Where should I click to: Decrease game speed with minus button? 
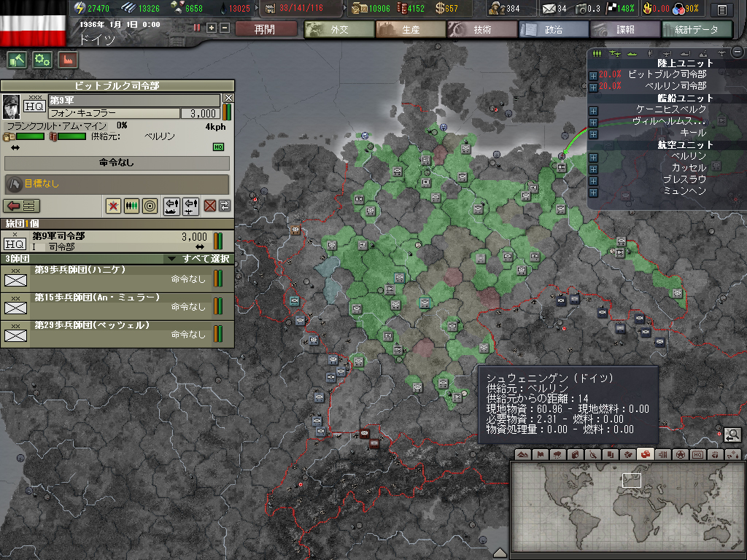[225, 28]
